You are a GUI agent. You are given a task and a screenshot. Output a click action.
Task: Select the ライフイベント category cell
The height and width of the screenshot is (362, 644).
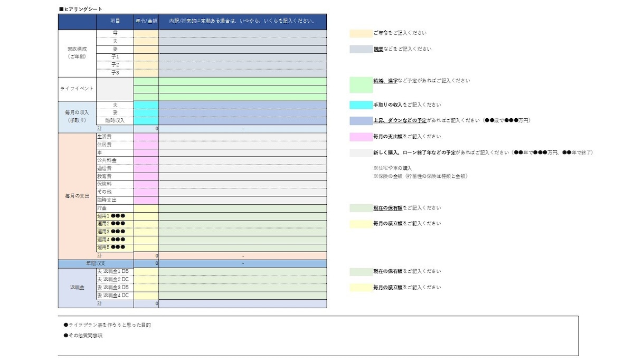[x=77, y=89]
